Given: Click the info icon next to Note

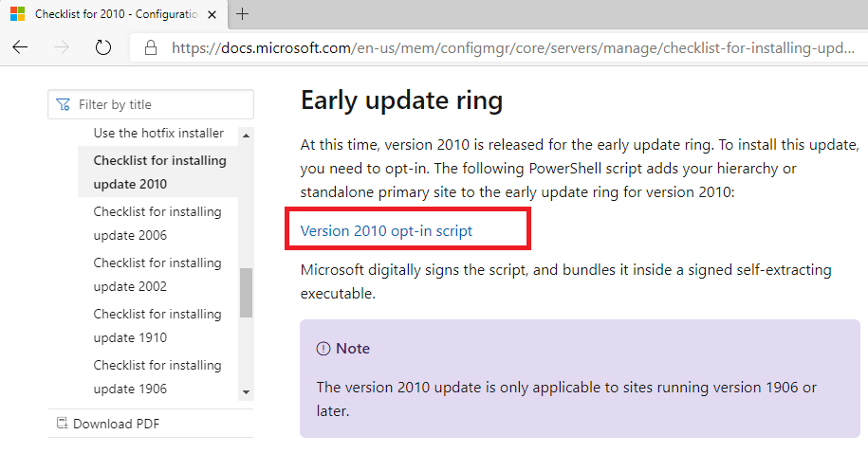Looking at the screenshot, I should point(323,349).
